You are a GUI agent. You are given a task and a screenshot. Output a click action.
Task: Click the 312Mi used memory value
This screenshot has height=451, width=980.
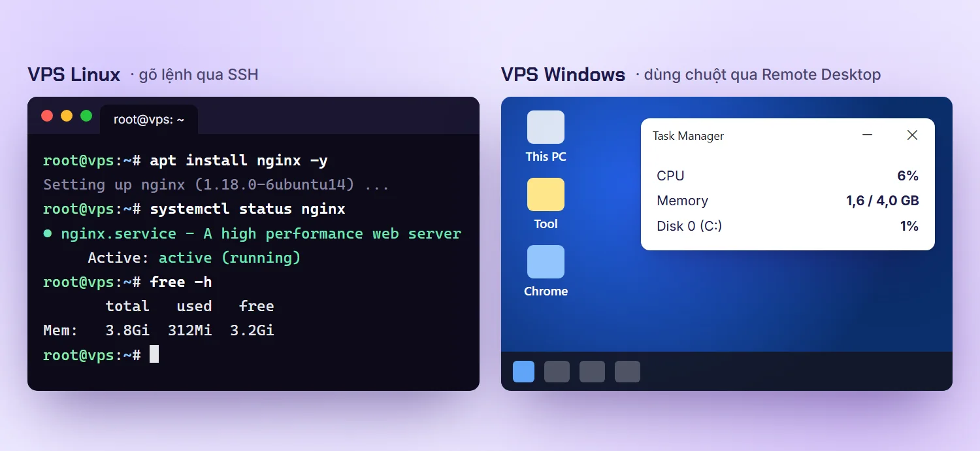click(x=189, y=331)
